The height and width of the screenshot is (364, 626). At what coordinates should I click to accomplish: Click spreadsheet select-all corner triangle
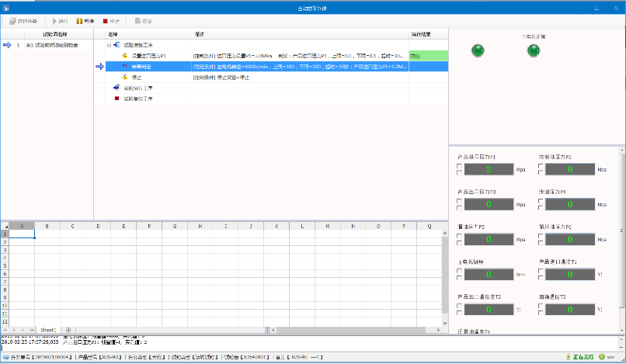5,227
